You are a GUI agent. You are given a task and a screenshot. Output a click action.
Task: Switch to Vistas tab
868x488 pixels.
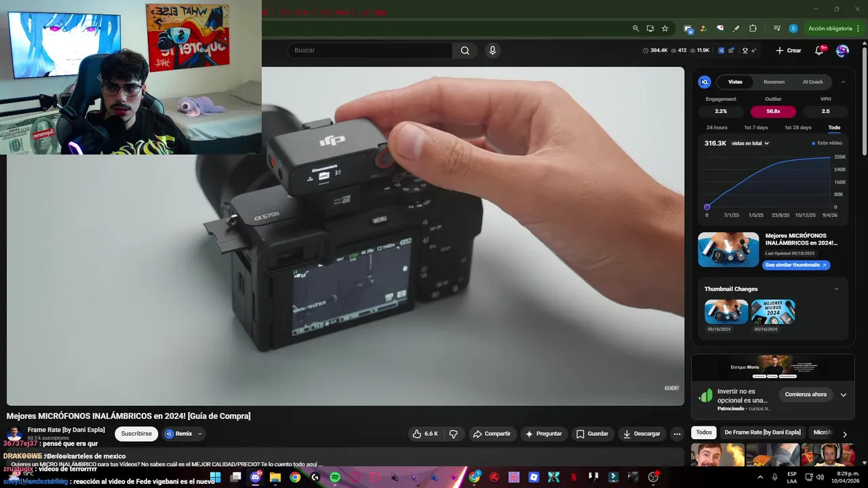735,82
